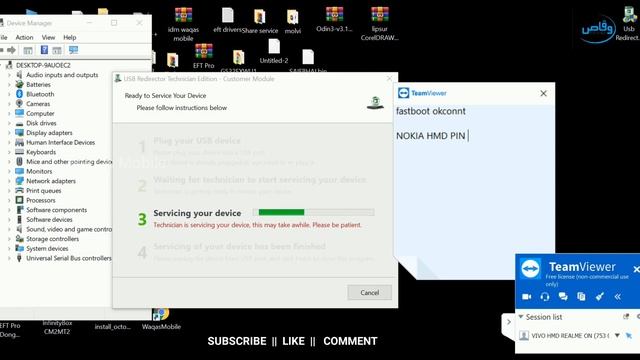Select Display adapters in device tree

pos(49,133)
